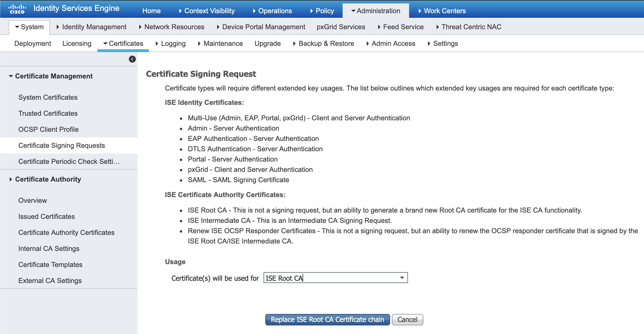Open the Home tab
Viewport: 644px width, 334px height.
[x=152, y=11]
